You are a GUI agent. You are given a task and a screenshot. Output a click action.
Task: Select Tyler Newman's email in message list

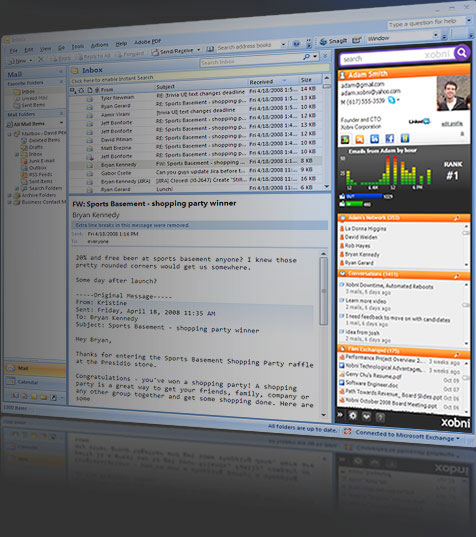click(195, 95)
